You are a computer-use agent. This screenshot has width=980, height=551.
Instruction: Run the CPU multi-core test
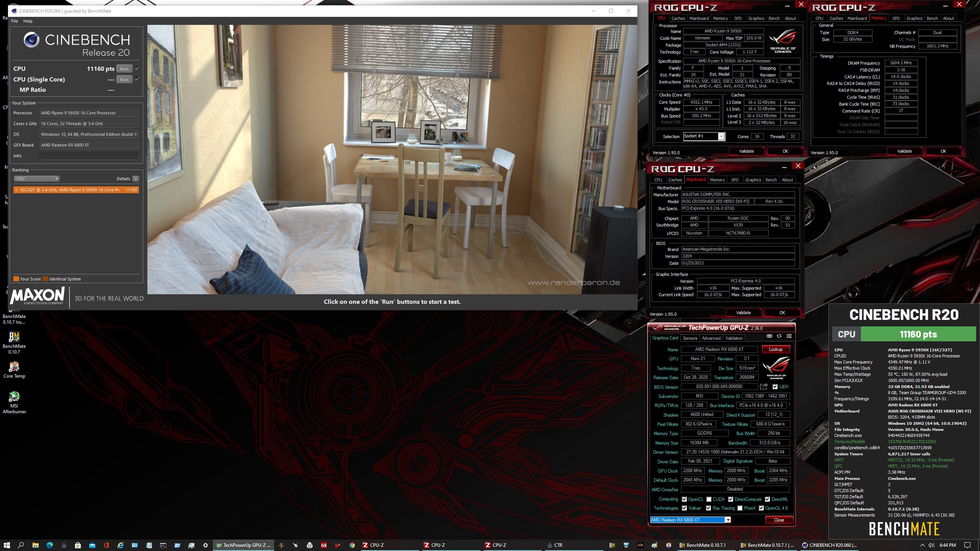[124, 69]
